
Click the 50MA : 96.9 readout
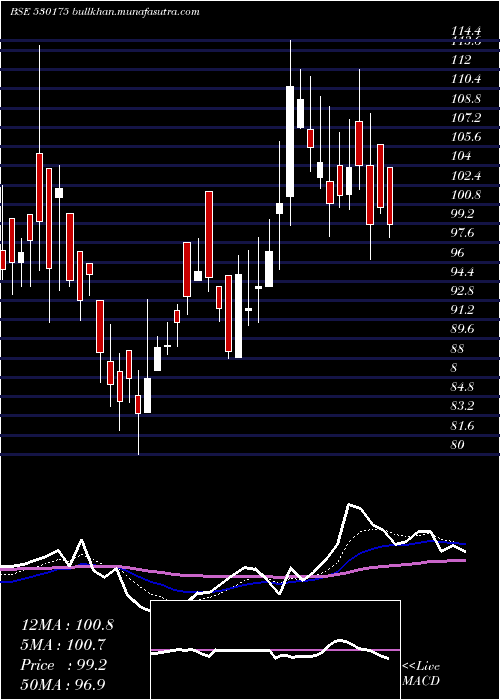[x=63, y=684]
